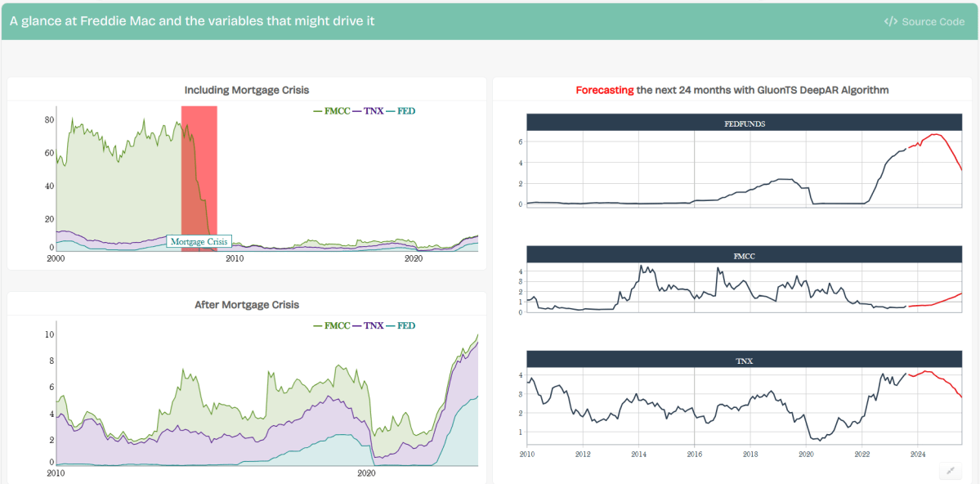Image resolution: width=980 pixels, height=484 pixels.
Task: Open the Source Code link
Action: click(x=933, y=21)
